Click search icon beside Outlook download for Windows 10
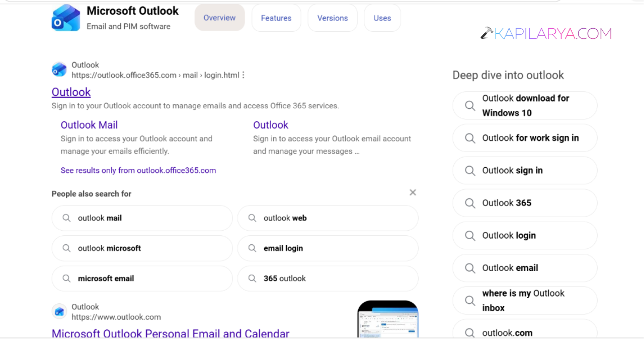The height and width of the screenshot is (339, 644). point(470,106)
